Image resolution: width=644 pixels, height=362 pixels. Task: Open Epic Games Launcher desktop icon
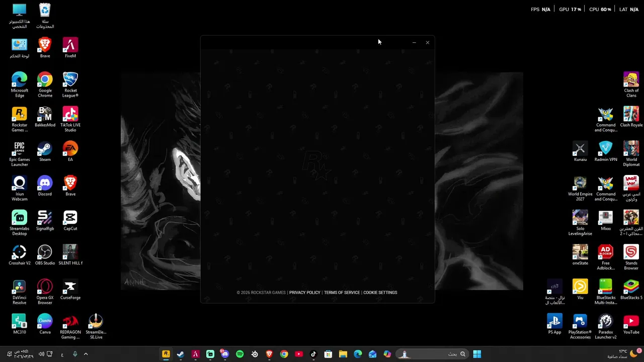pyautogui.click(x=20, y=154)
